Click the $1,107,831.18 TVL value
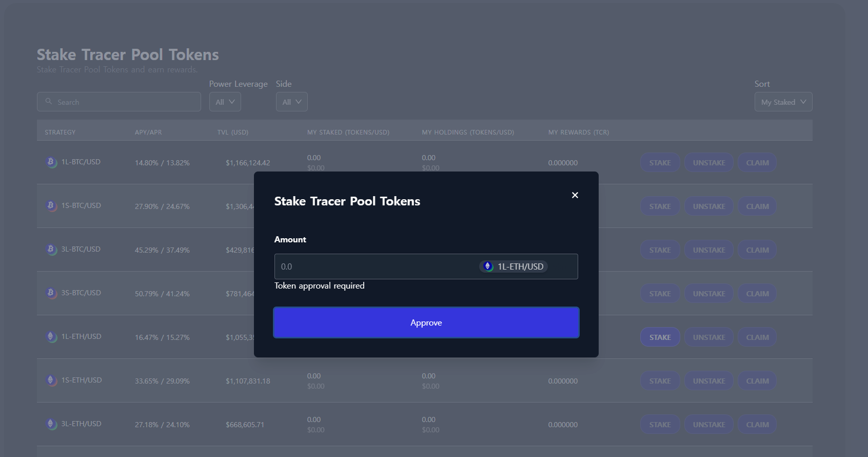The width and height of the screenshot is (868, 457). coord(248,381)
